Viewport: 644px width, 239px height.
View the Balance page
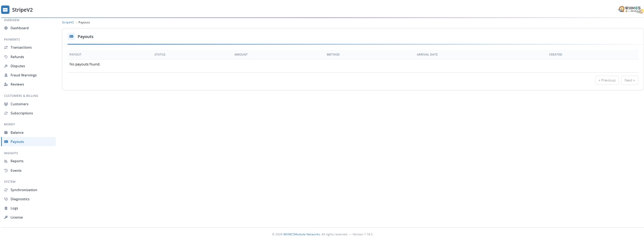pyautogui.click(x=28, y=133)
